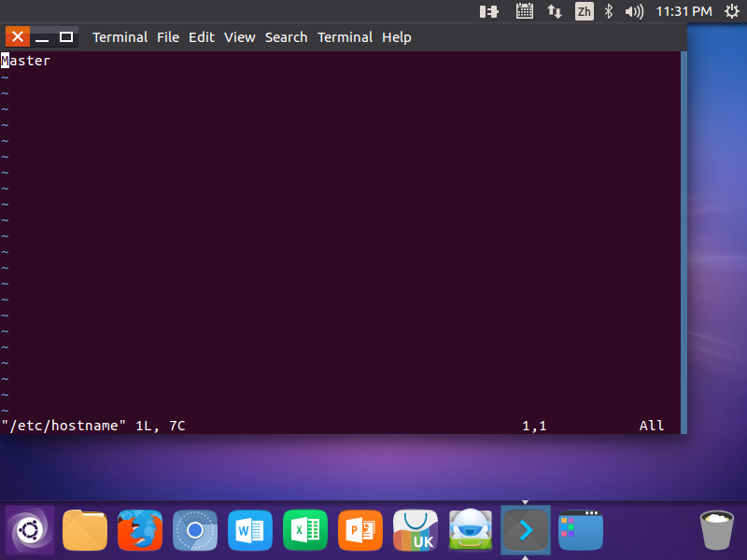Open the Excel spreadsheet dock icon
The height and width of the screenshot is (560, 747).
tap(305, 530)
